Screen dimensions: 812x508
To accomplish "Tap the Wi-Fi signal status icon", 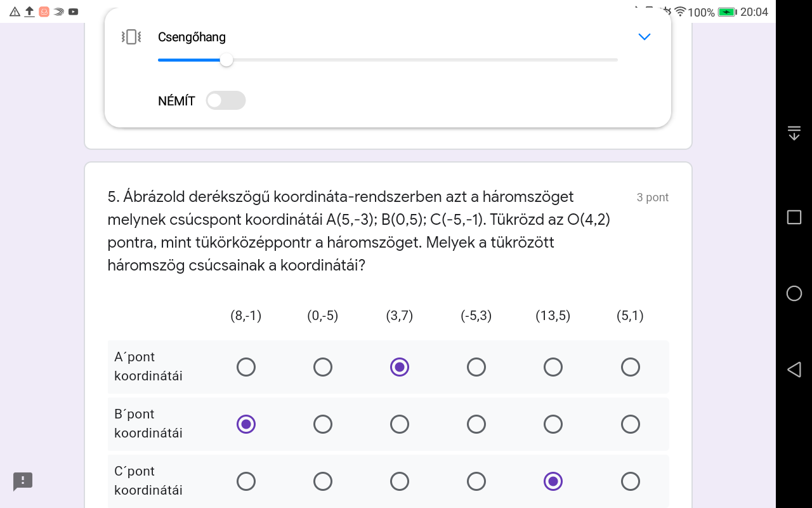I will 680,12.
